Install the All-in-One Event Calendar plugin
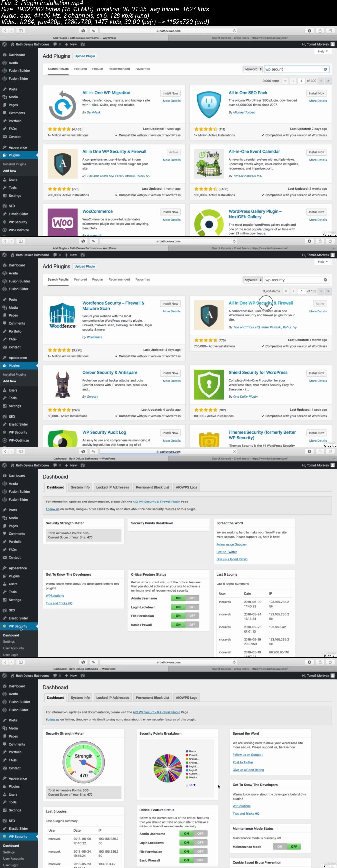The width and height of the screenshot is (337, 868). [x=317, y=152]
